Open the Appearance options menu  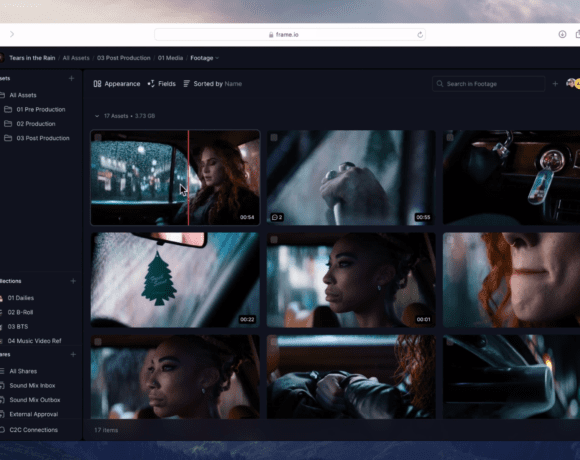click(x=117, y=84)
